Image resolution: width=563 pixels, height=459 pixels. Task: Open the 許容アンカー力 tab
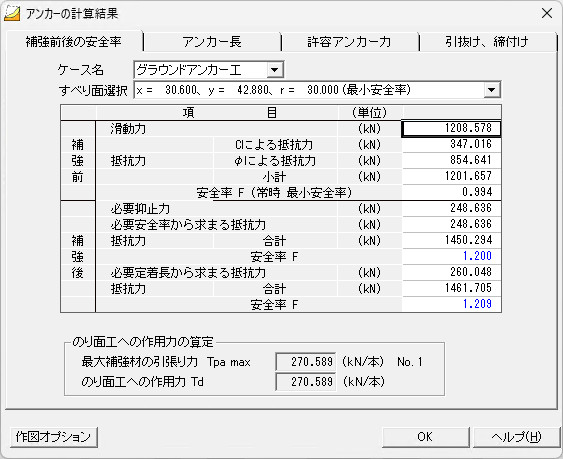(349, 42)
